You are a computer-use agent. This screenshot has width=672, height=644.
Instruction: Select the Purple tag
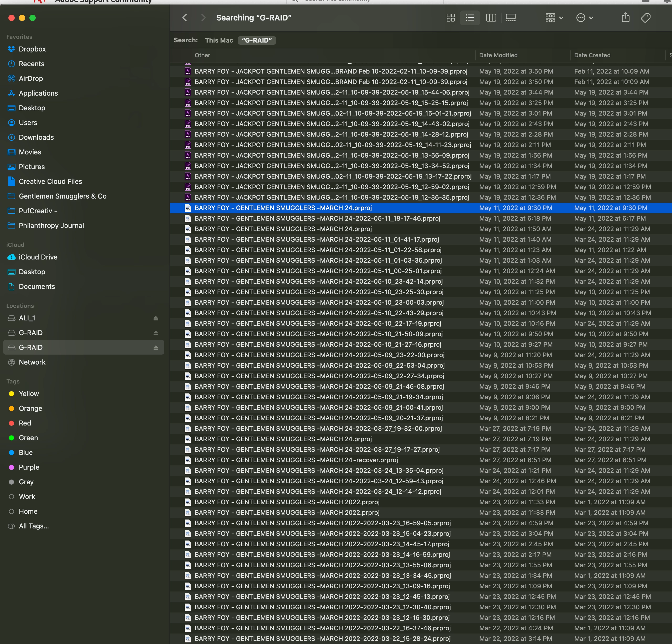click(x=29, y=467)
